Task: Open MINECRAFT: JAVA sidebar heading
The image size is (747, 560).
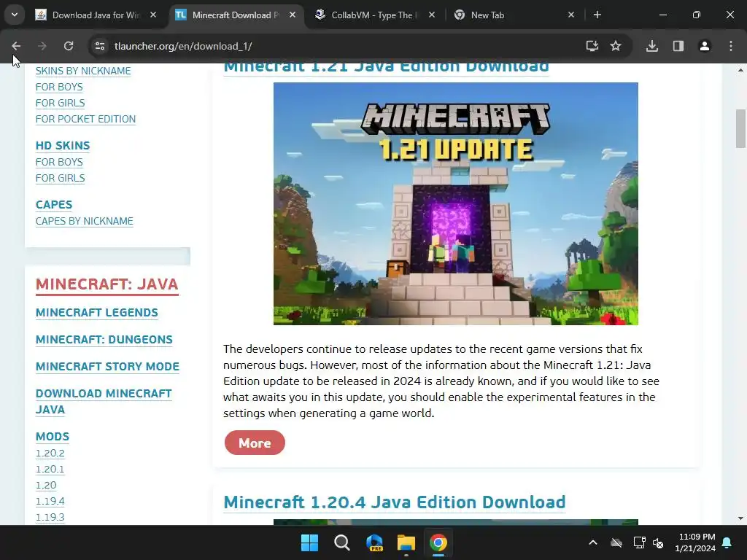Action: pyautogui.click(x=107, y=284)
